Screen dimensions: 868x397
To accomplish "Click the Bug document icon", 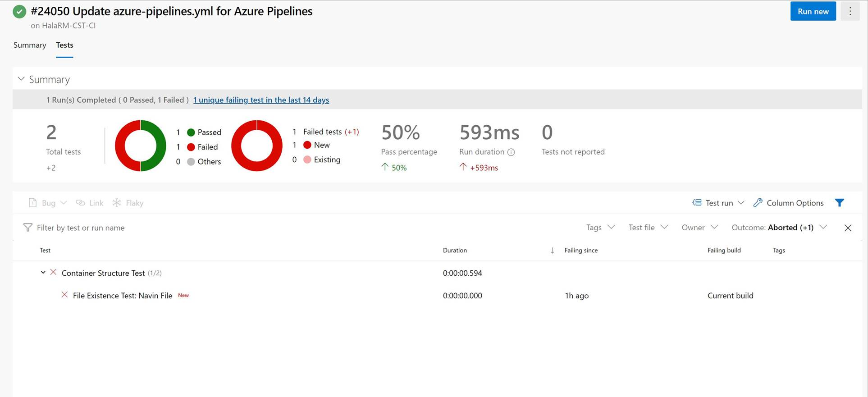I will click(32, 203).
